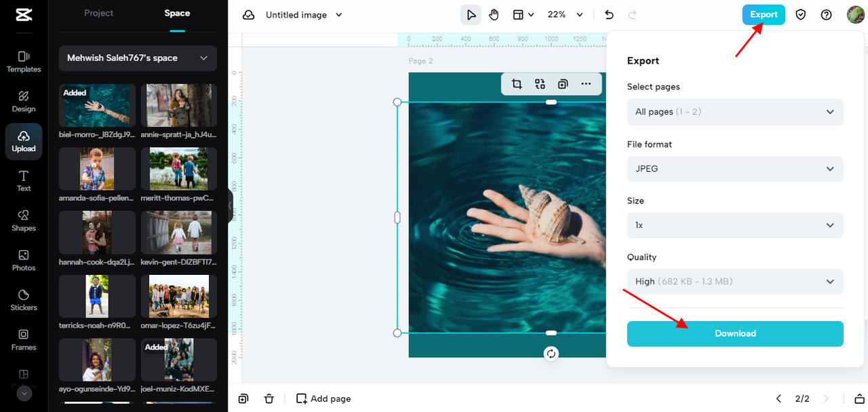Viewport: 868px width, 412px height.
Task: Open the Stickers panel
Action: tap(24, 300)
